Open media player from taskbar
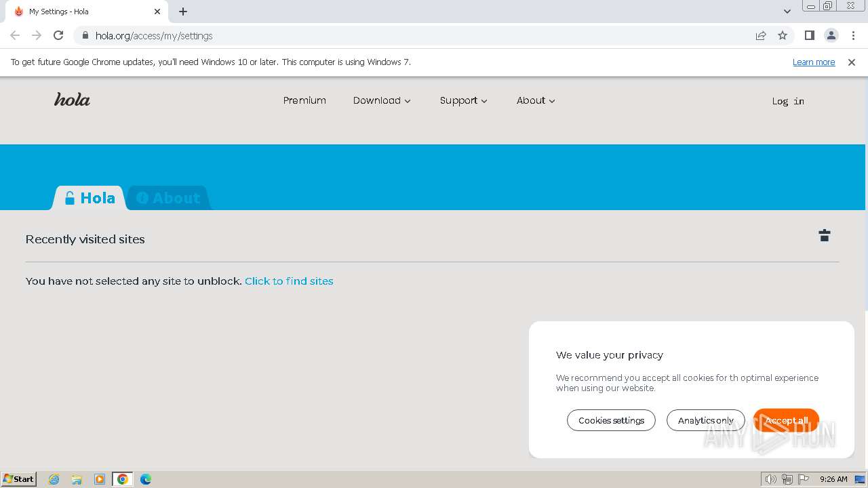 click(100, 479)
